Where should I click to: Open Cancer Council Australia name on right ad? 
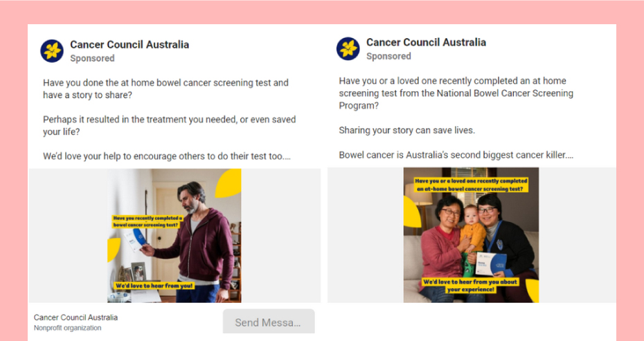426,42
